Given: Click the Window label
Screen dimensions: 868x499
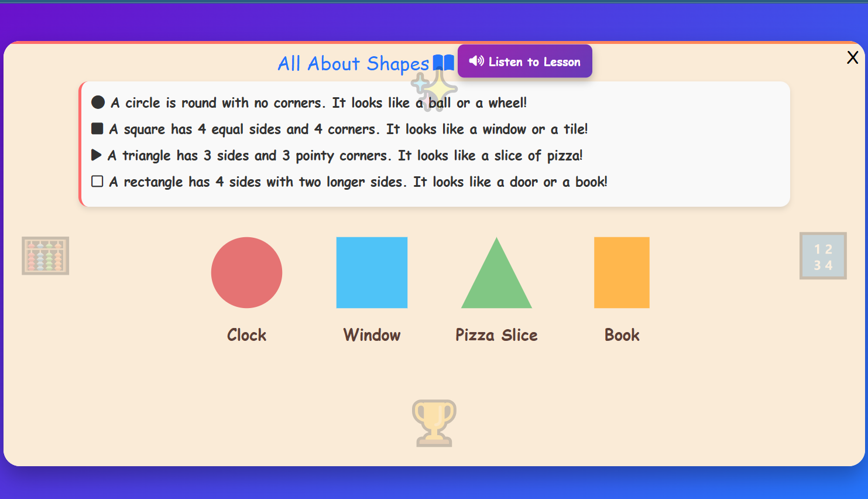Looking at the screenshot, I should click(372, 335).
